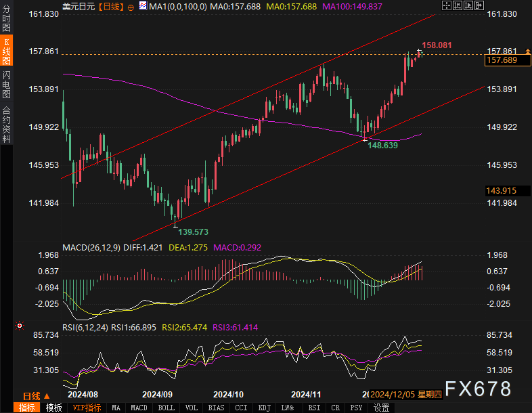Click the 2024/08 time axis label
The image size is (532, 413).
point(83,394)
